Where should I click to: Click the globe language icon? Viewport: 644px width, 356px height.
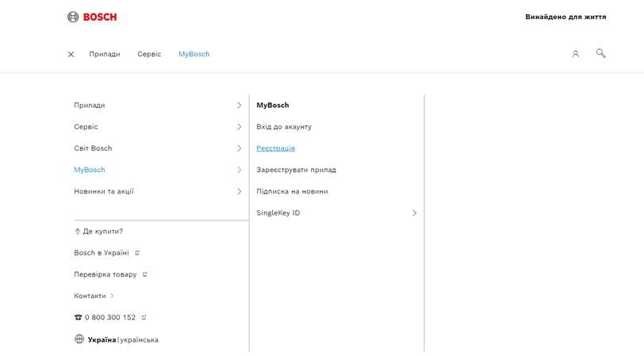79,339
